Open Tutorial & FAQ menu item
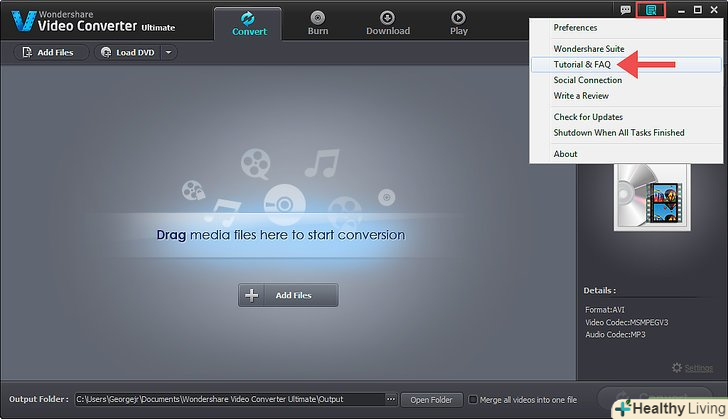The image size is (728, 419). (626, 65)
